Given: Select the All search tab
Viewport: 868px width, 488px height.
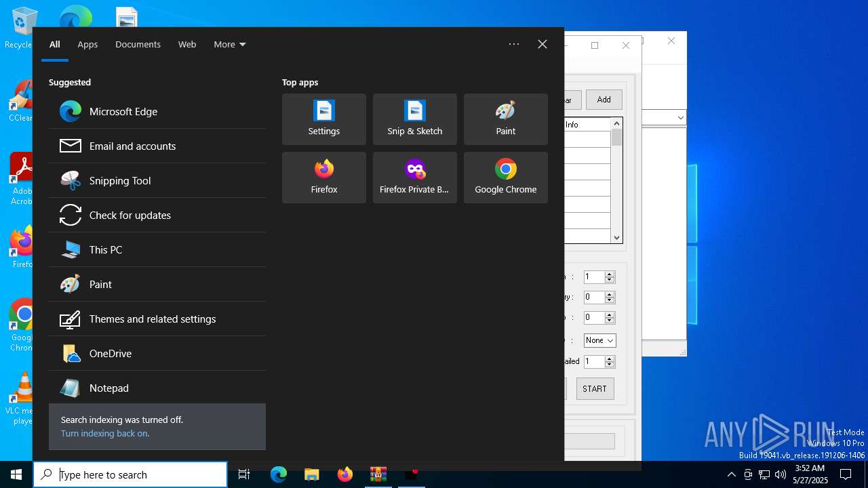Looking at the screenshot, I should pyautogui.click(x=55, y=44).
